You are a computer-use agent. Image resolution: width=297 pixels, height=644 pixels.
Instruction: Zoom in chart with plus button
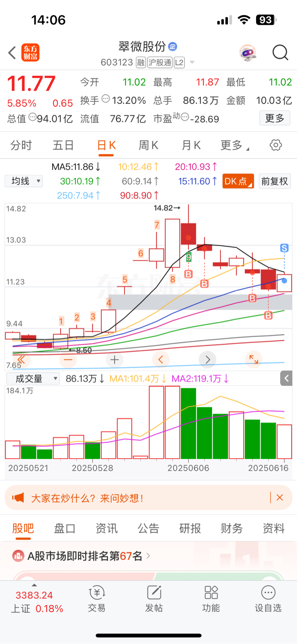click(x=114, y=360)
